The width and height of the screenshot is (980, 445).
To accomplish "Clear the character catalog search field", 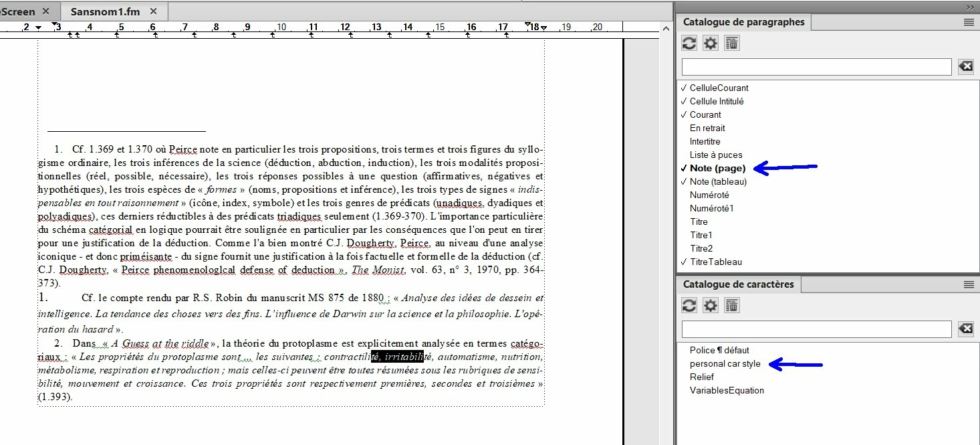I will [x=965, y=329].
